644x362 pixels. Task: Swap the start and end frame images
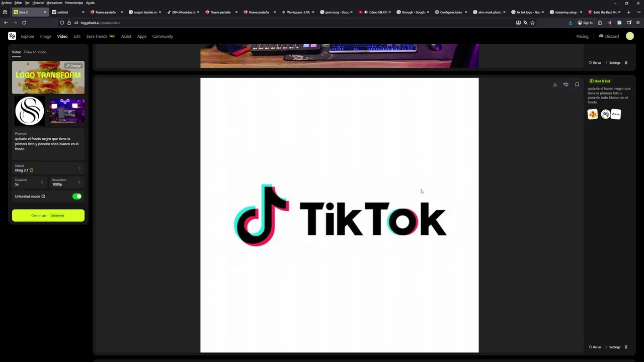(48, 111)
